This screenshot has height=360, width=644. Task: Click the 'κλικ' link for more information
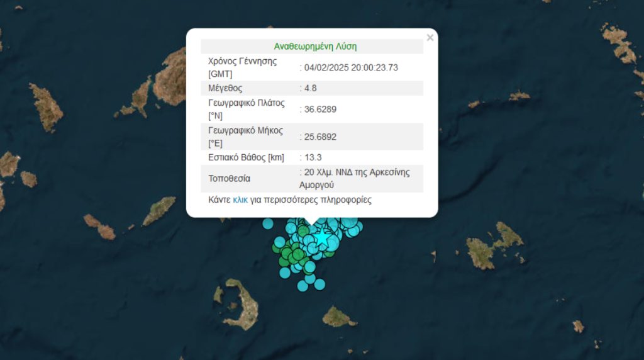(x=240, y=200)
